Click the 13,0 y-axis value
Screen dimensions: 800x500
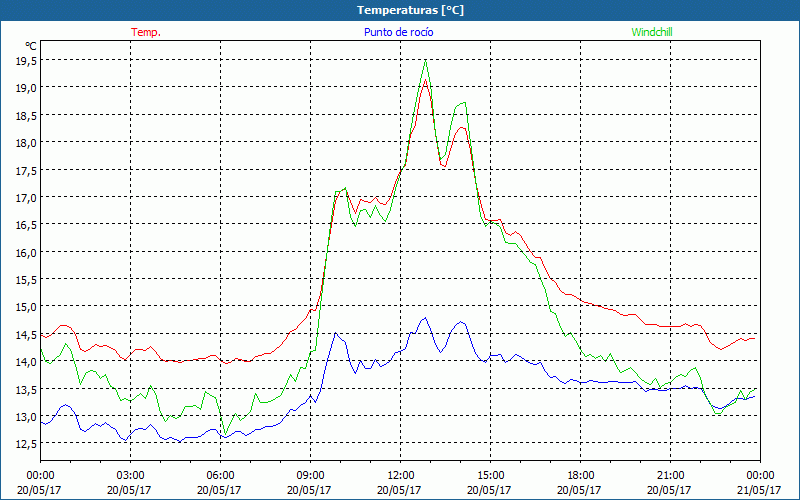(25, 416)
